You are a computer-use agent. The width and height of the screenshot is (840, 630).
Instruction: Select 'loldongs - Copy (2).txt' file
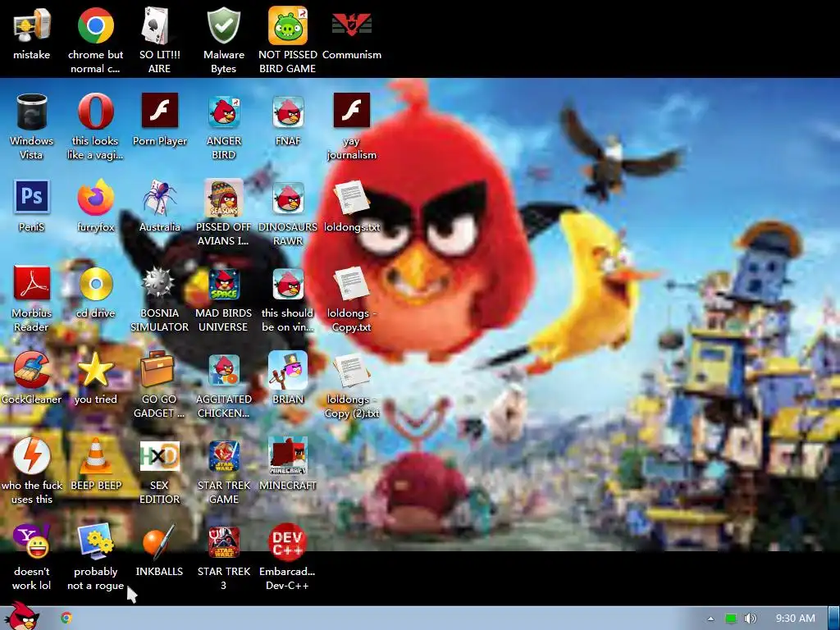[x=351, y=370]
